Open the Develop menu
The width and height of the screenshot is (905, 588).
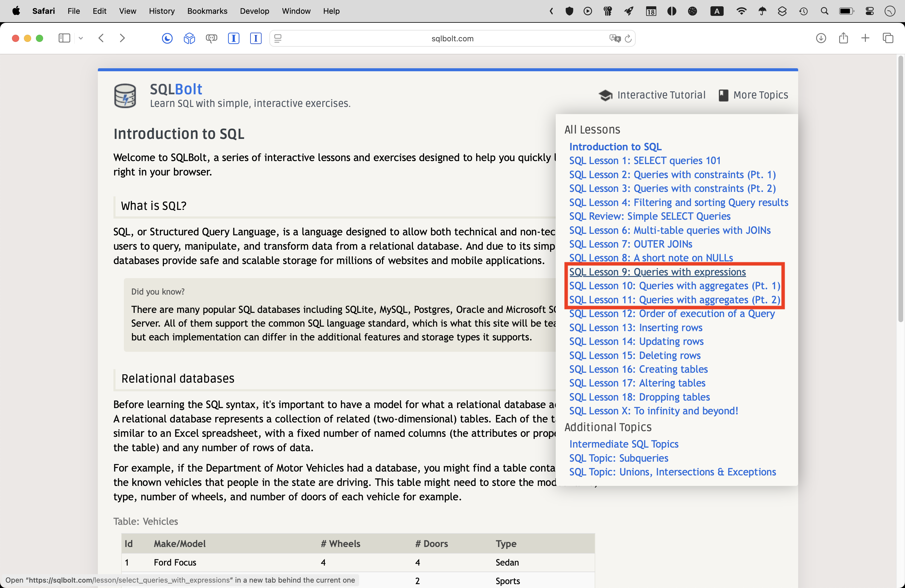point(254,11)
